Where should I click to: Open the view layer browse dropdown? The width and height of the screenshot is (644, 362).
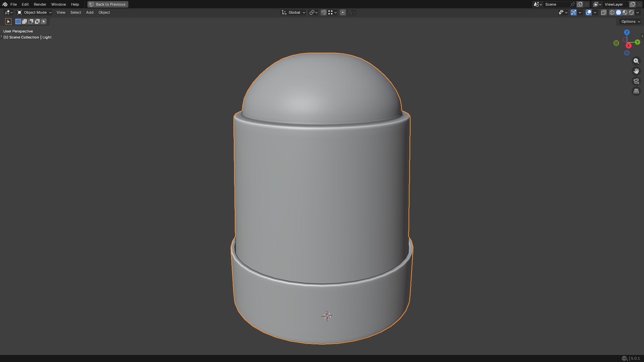(597, 4)
